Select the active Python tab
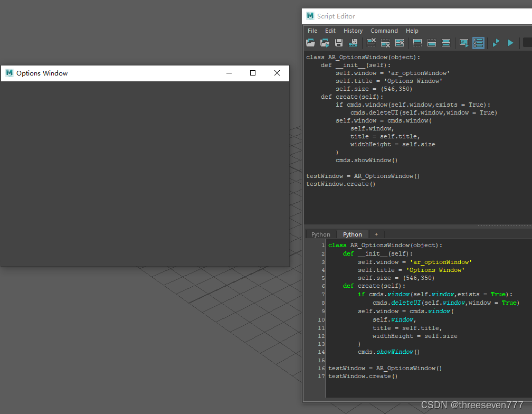 point(352,234)
